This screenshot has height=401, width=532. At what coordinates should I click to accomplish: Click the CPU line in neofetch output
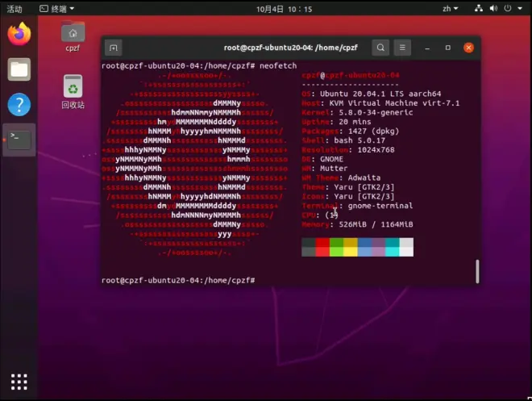point(320,215)
